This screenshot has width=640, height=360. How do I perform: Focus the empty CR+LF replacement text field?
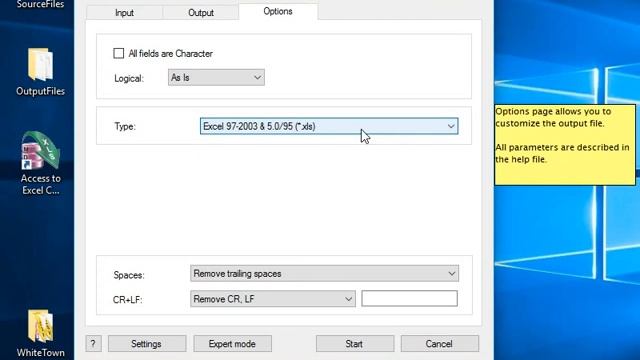[409, 298]
